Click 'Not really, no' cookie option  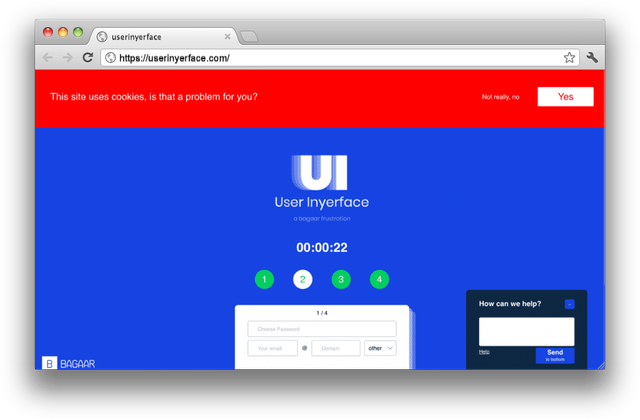[500, 97]
